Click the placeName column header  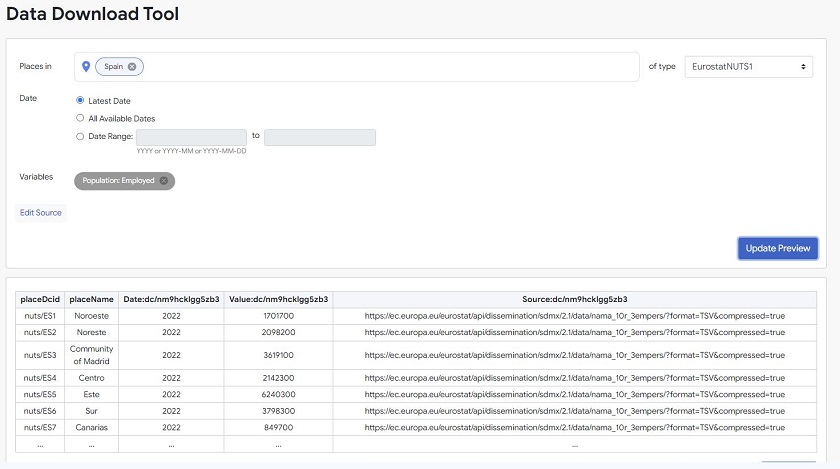[x=91, y=299]
